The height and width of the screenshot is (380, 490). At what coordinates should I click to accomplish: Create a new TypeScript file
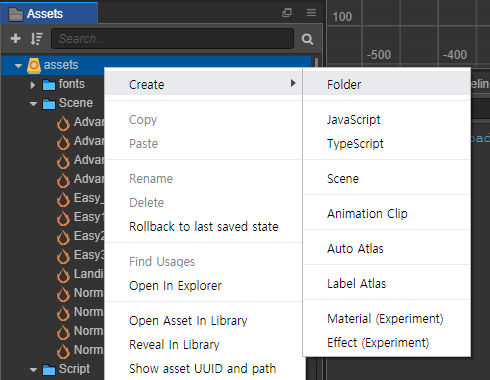point(387,144)
